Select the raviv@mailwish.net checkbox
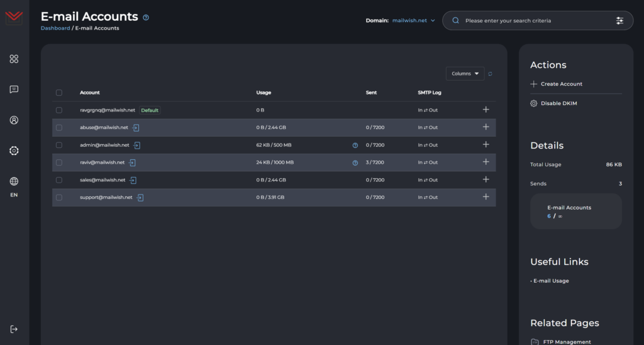This screenshot has width=644, height=345. click(59, 162)
